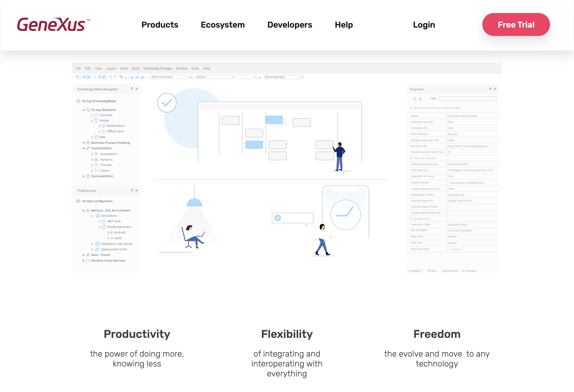The height and width of the screenshot is (392, 574).
Task: Click the Properties Filter input field
Action: click(468, 99)
